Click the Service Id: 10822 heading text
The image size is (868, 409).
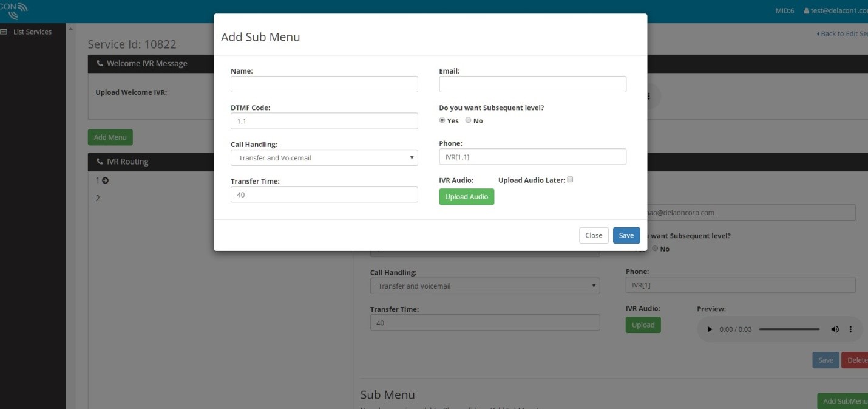coord(132,44)
